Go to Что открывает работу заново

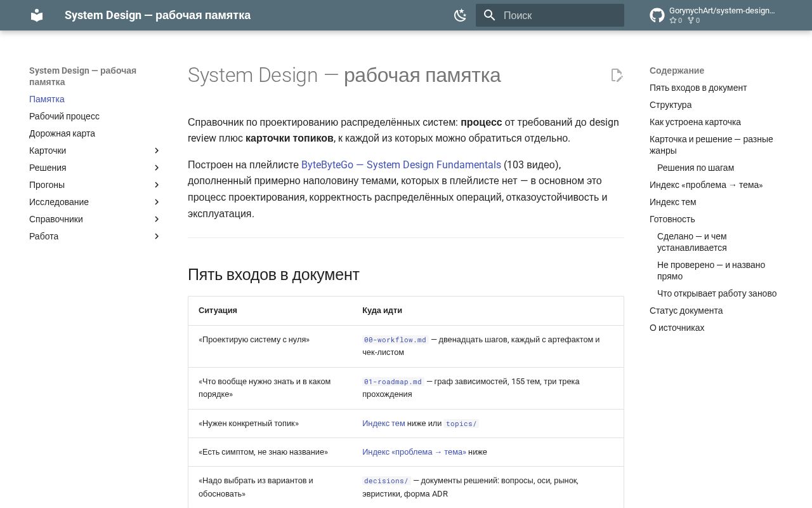click(717, 293)
